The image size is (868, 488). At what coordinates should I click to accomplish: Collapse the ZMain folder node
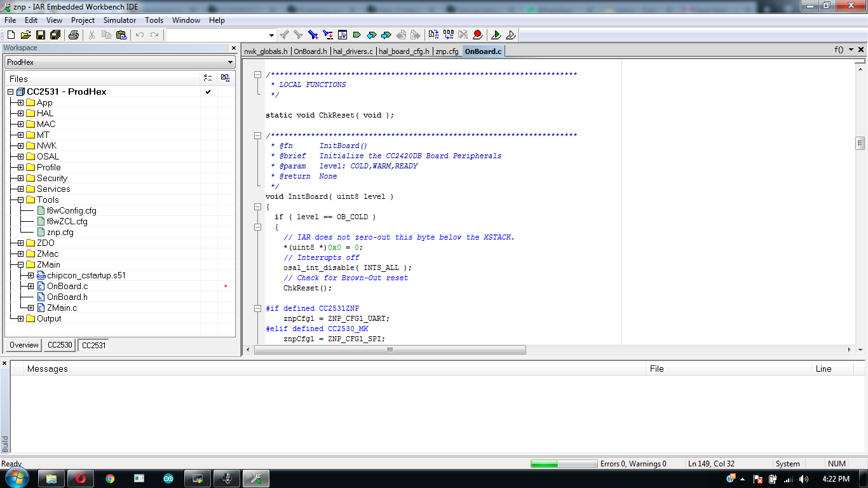[x=21, y=264]
